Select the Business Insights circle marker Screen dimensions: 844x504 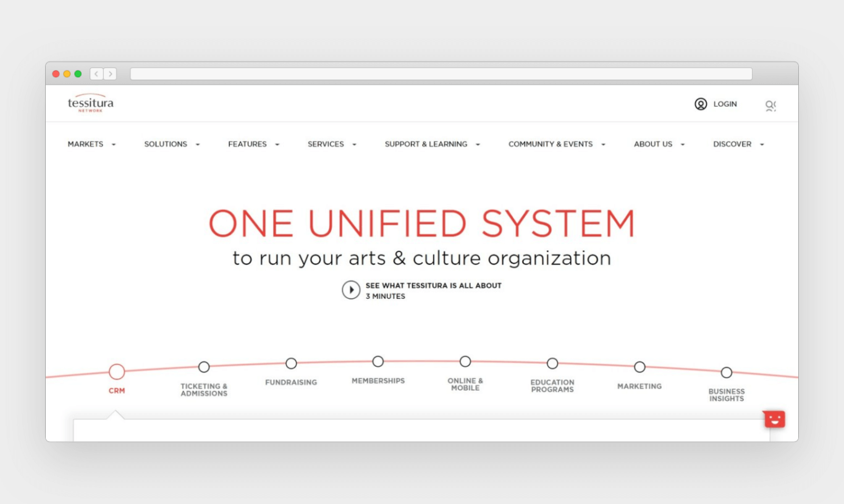click(727, 372)
